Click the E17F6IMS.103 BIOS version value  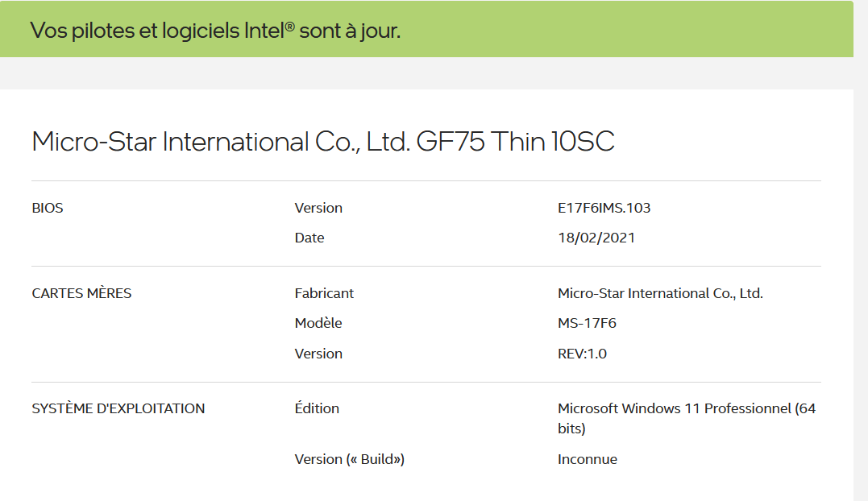(x=604, y=208)
